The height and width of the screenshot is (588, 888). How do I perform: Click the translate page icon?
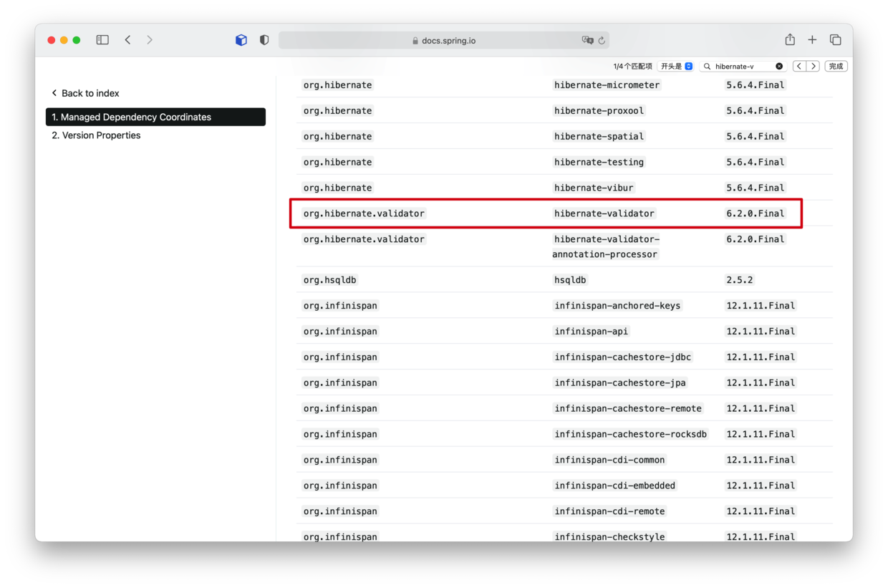coord(587,40)
